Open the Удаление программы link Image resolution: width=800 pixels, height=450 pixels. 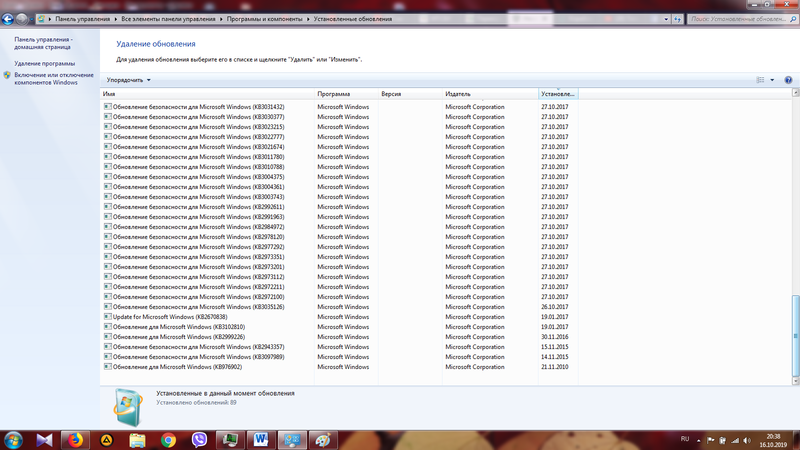(44, 63)
